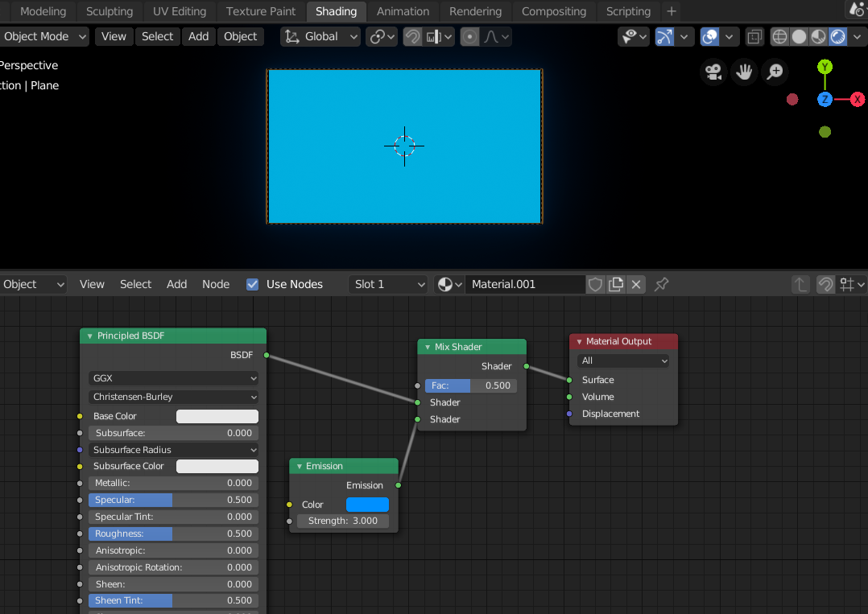868x614 pixels.
Task: Click the pin icon in node editor header
Action: [x=662, y=284]
